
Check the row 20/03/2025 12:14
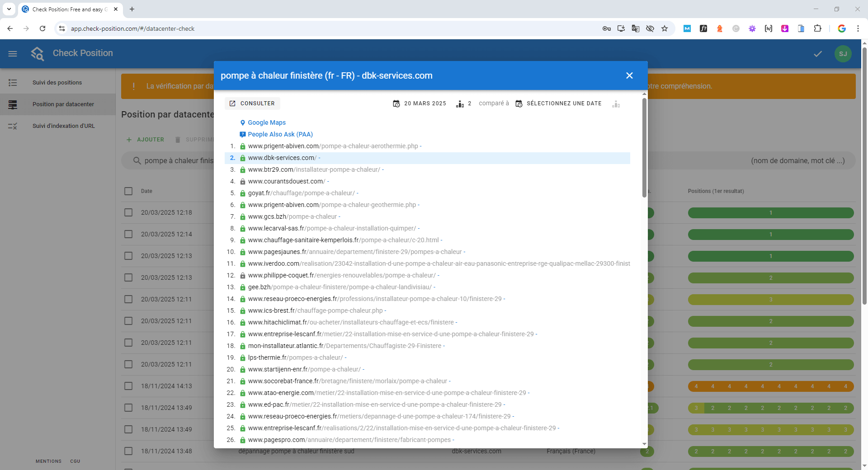click(128, 234)
